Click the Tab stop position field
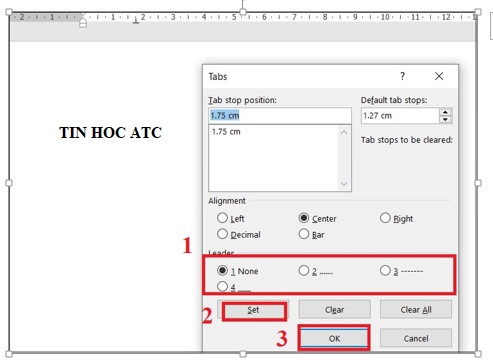The height and width of the screenshot is (362, 493). pyautogui.click(x=280, y=116)
